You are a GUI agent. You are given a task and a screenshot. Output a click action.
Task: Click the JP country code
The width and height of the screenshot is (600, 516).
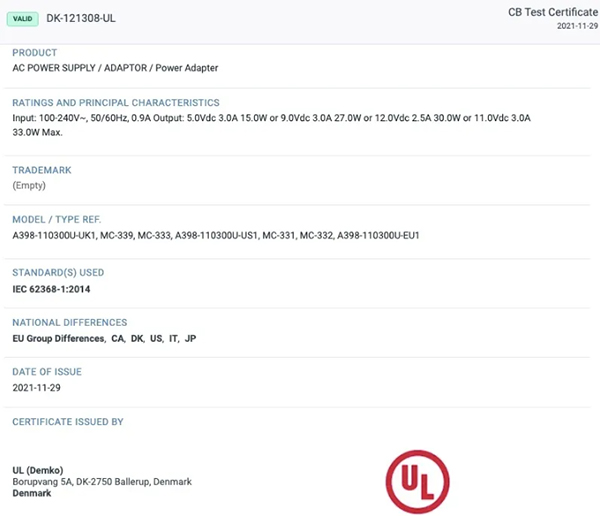click(190, 338)
